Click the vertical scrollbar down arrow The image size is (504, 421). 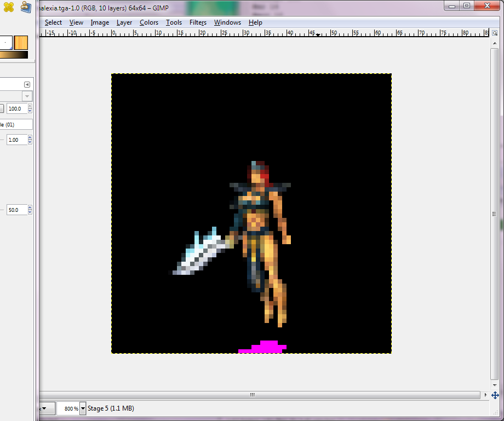(495, 385)
